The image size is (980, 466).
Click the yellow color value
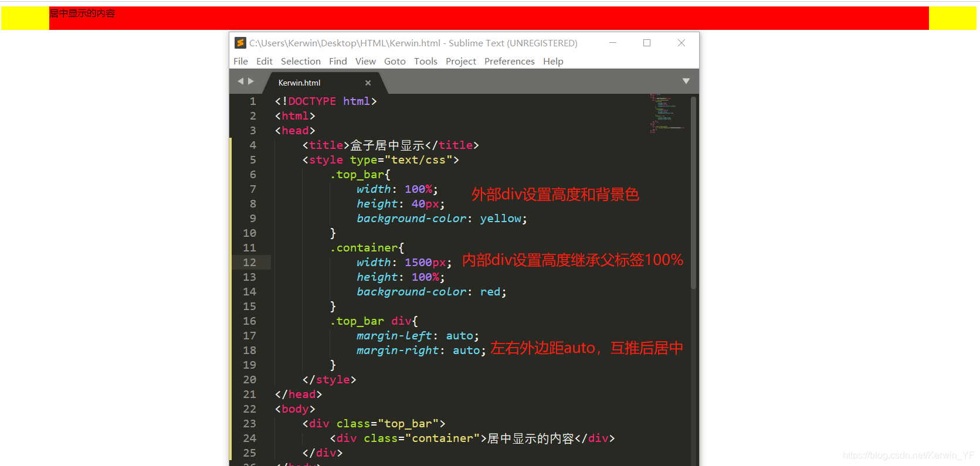500,219
